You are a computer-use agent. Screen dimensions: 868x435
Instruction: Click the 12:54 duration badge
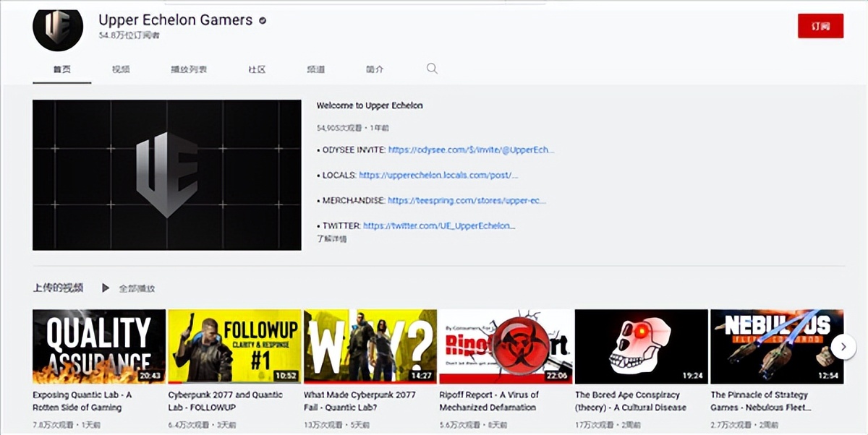pyautogui.click(x=828, y=376)
